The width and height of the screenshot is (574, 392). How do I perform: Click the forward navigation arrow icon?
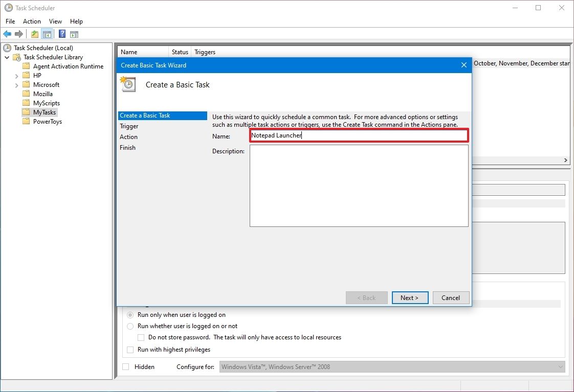tap(19, 34)
